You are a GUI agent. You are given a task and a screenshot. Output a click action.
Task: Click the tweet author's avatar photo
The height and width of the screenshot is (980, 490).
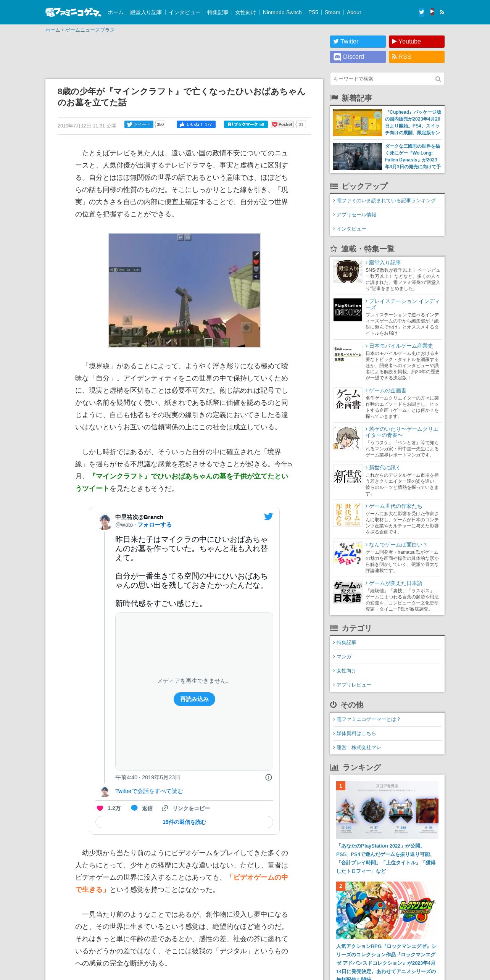[104, 521]
